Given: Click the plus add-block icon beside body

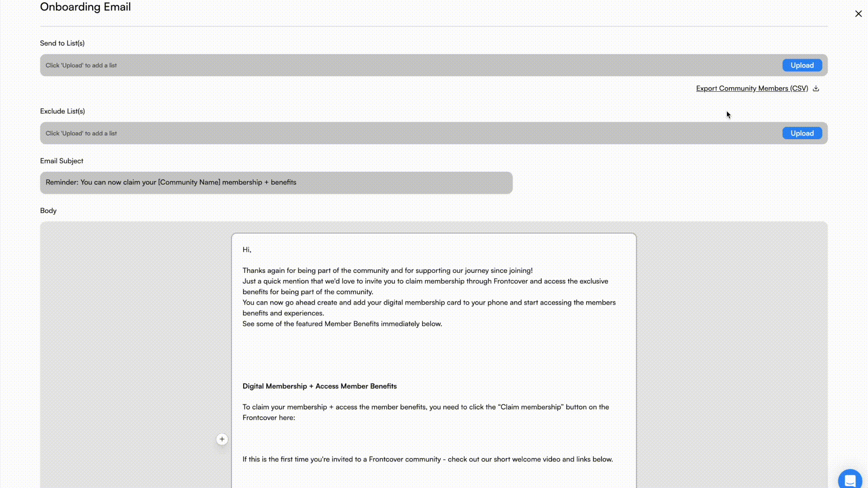Looking at the screenshot, I should point(222,439).
